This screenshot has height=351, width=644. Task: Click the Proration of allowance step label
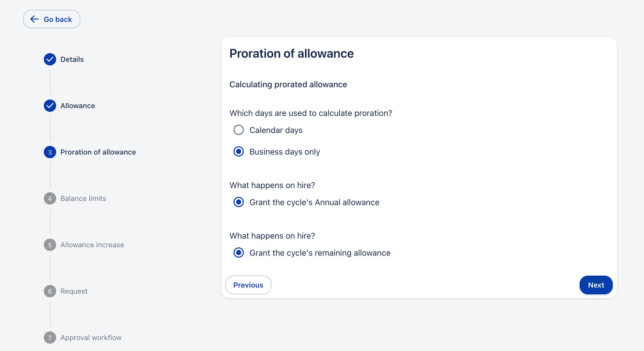coord(98,152)
